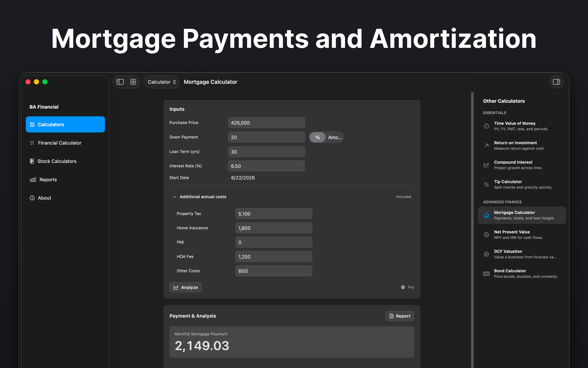Open Reports from sidebar

[65, 180]
